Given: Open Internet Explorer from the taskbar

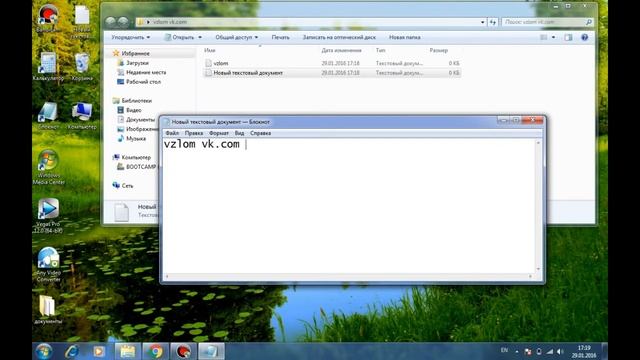Looking at the screenshot, I should (x=72, y=351).
